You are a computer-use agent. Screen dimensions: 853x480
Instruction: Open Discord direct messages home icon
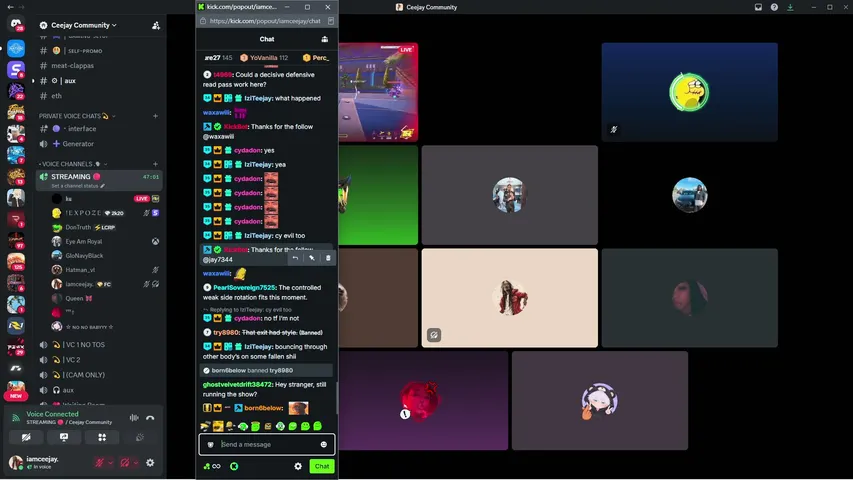click(16, 24)
